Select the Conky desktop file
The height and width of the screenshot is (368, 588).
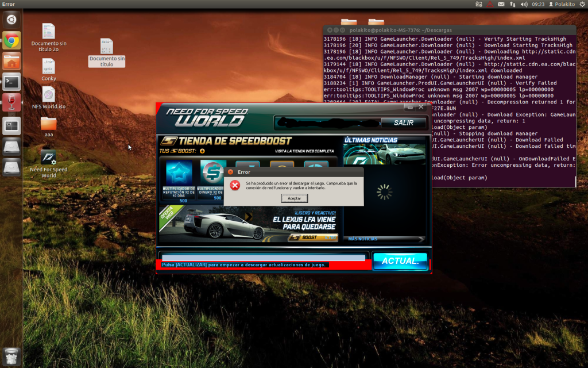49,70
